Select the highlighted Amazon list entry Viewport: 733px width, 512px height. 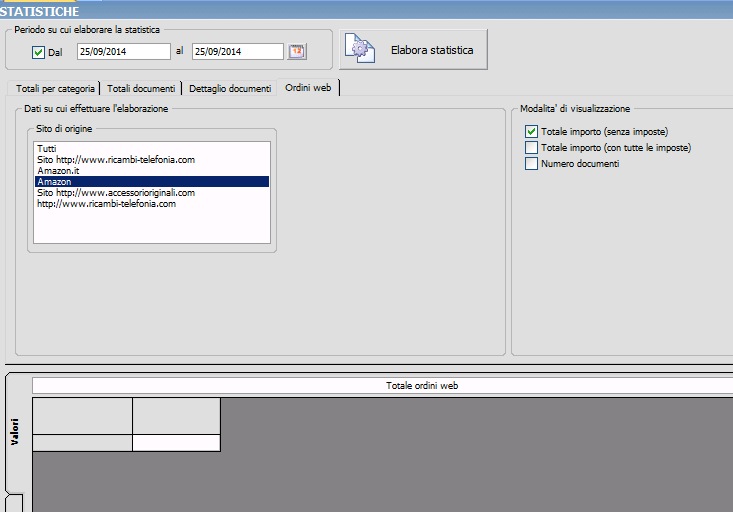coord(152,181)
